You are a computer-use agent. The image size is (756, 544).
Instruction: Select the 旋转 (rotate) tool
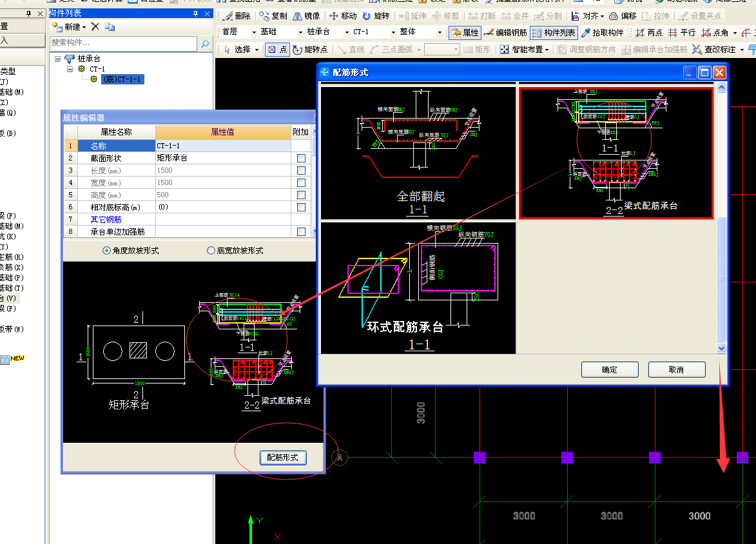376,16
